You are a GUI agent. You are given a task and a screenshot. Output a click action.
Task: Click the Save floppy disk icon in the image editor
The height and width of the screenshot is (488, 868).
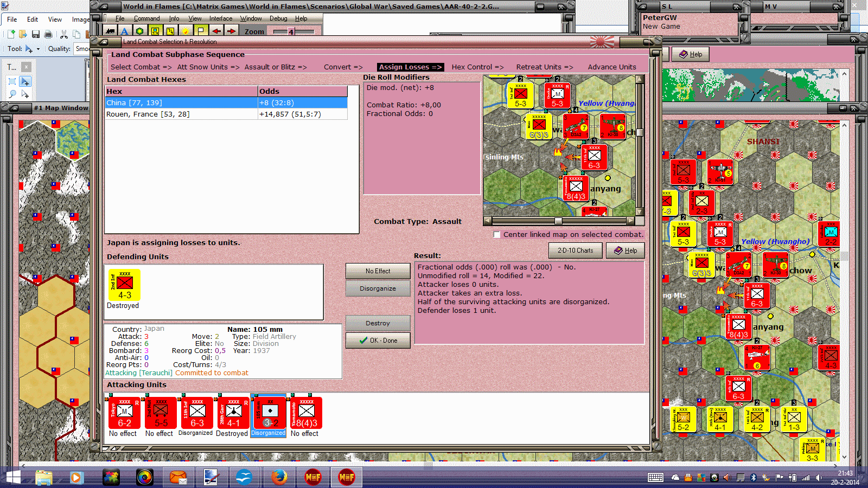(x=36, y=34)
